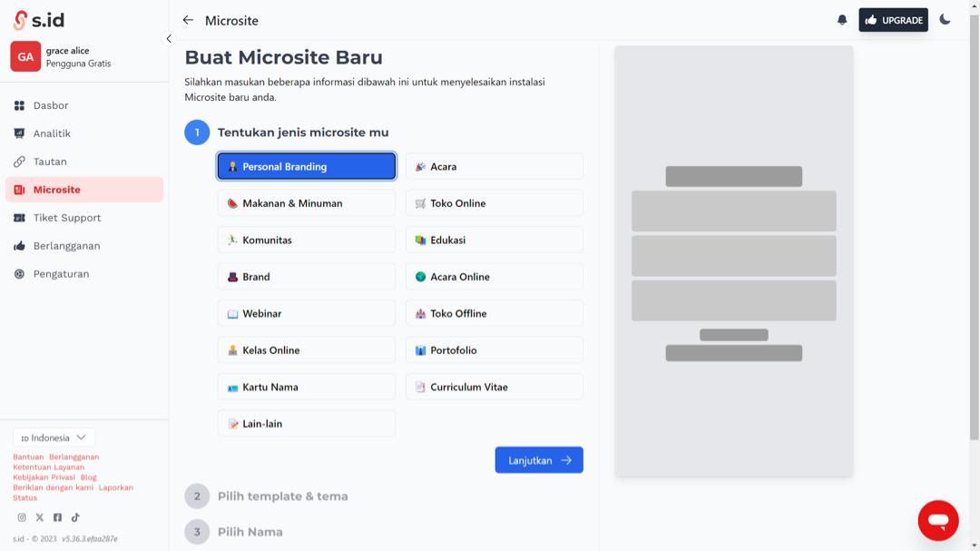Click the UPGRADE button
980x551 pixels.
click(893, 20)
